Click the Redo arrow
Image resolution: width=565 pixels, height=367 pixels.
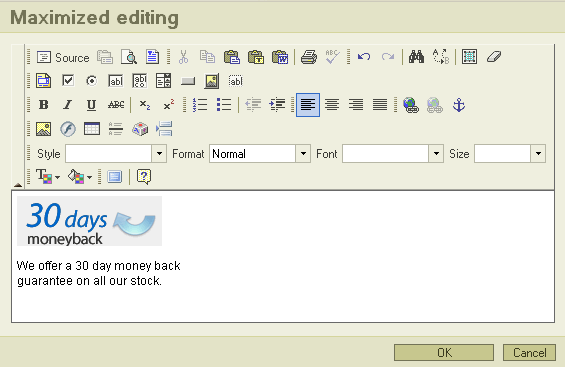388,57
